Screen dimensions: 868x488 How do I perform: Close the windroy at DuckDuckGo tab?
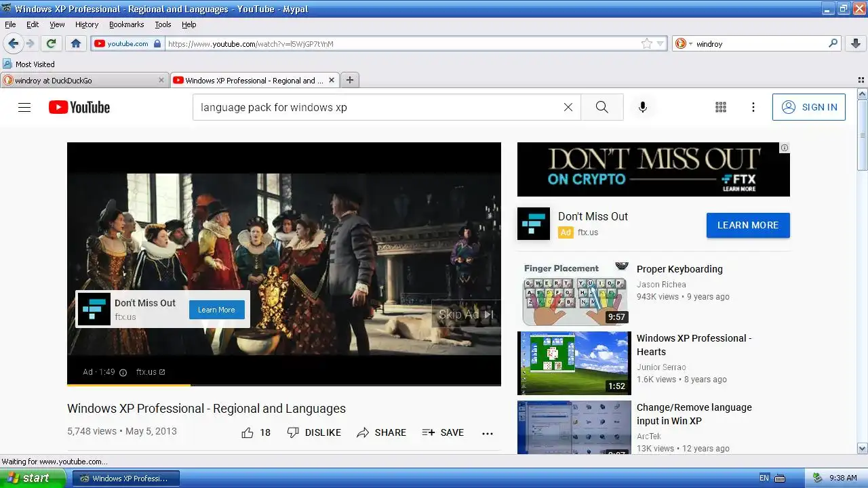pyautogui.click(x=161, y=80)
